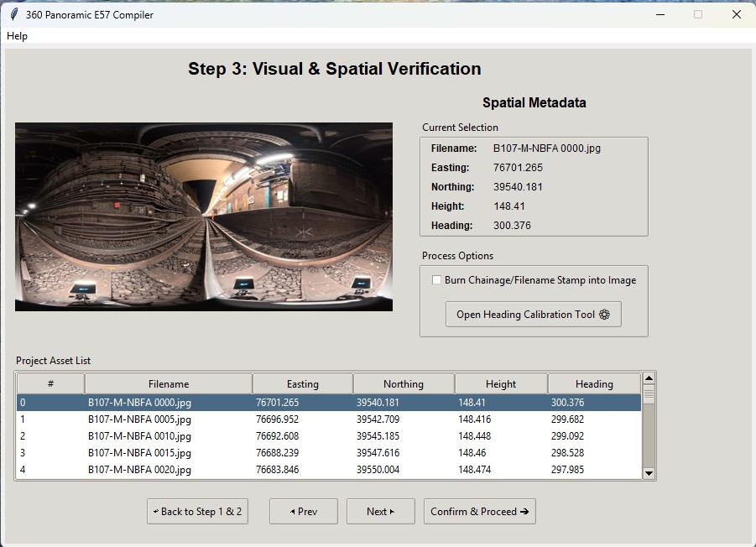This screenshot has height=547, width=756.
Task: Click heading cell 299.682
Action: click(x=567, y=419)
